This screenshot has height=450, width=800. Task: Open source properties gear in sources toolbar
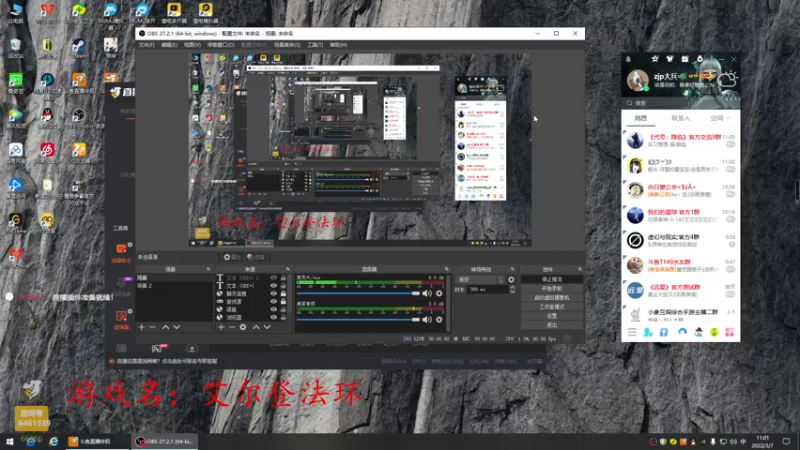243,327
